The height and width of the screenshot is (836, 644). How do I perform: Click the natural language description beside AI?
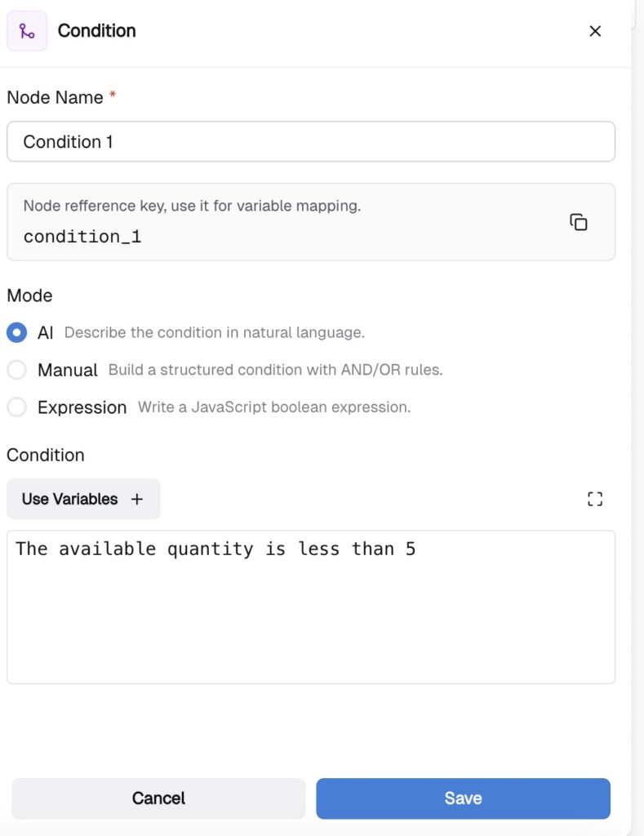tap(214, 332)
